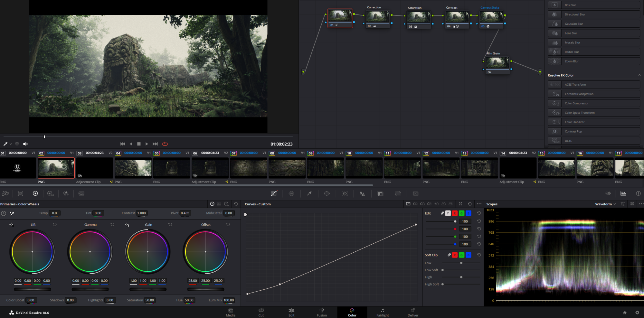This screenshot has width=644, height=318.
Task: Toggle the red channel in Edit row
Action: tap(455, 213)
